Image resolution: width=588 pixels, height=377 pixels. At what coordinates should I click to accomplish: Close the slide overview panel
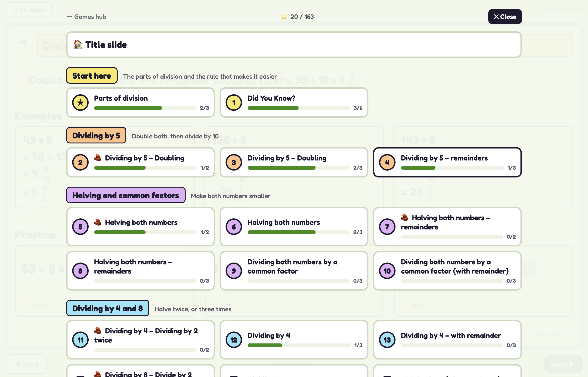click(505, 16)
